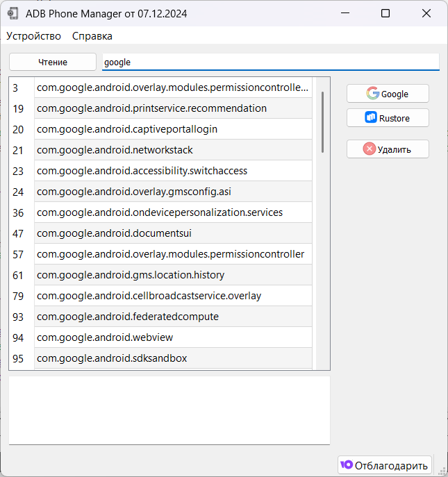Viewport: 448px width, 477px height.
Task: Click the Отблагодарить donation button
Action: [384, 465]
